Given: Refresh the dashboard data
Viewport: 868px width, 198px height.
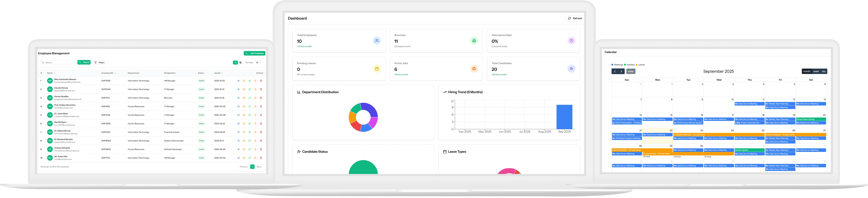Looking at the screenshot, I should [575, 18].
